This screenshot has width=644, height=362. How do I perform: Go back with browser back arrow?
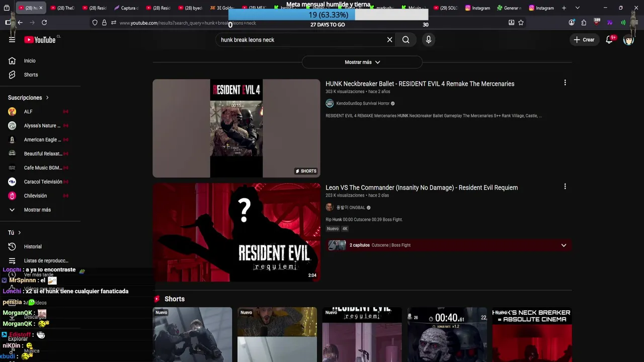pyautogui.click(x=20, y=23)
